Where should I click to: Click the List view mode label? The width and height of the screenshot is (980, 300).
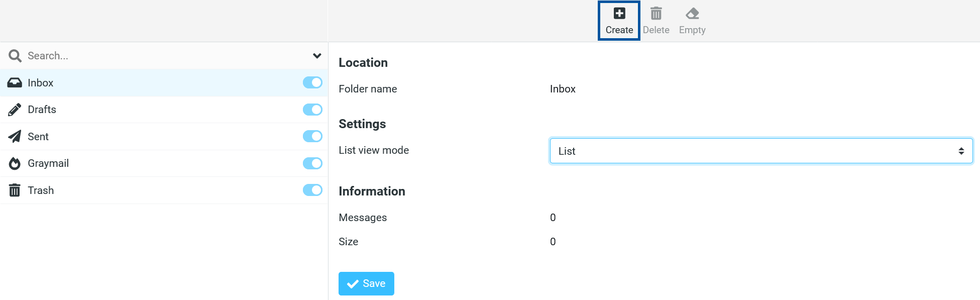click(x=374, y=150)
